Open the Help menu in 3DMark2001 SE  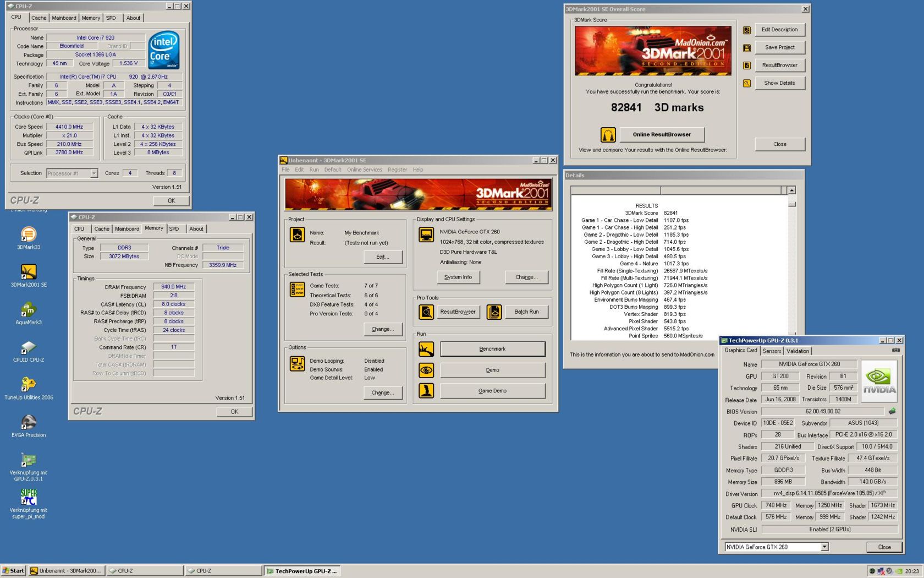[x=418, y=170]
